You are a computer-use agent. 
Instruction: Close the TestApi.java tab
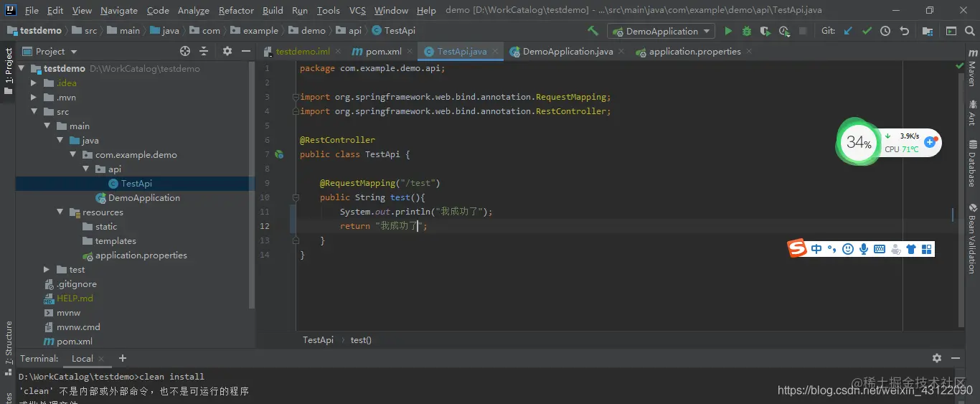pyautogui.click(x=495, y=52)
